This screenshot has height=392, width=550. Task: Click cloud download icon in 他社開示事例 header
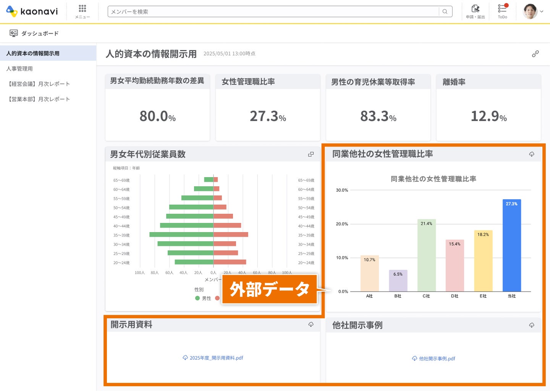coord(532,325)
